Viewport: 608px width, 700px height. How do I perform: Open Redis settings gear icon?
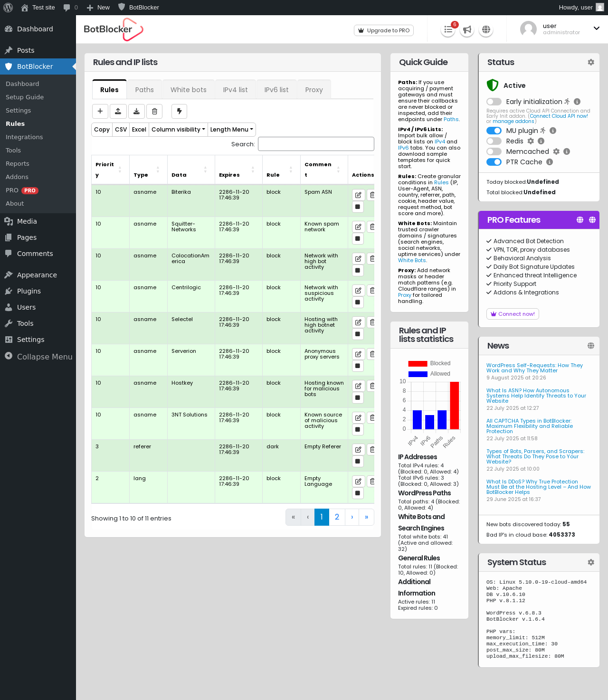(x=531, y=141)
